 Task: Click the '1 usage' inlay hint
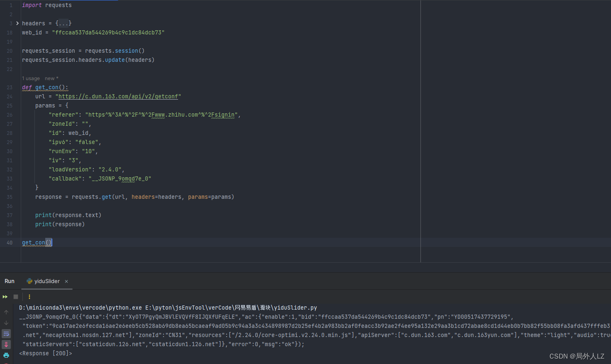pyautogui.click(x=31, y=78)
